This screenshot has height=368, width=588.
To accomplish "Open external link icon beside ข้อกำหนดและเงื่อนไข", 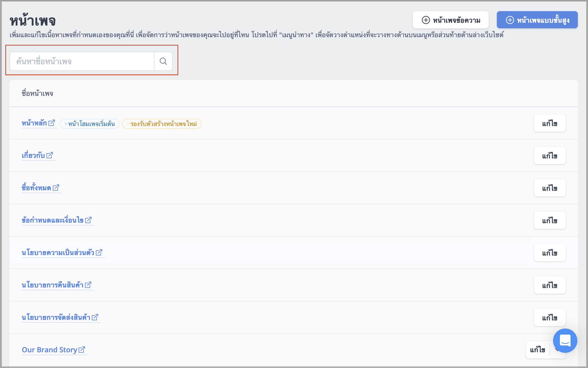I will pos(88,220).
